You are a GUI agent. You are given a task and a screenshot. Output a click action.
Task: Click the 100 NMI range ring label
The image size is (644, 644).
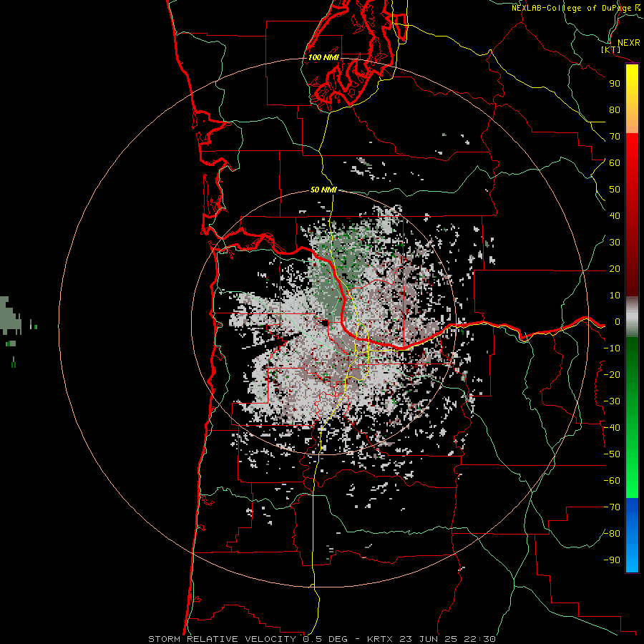click(323, 57)
